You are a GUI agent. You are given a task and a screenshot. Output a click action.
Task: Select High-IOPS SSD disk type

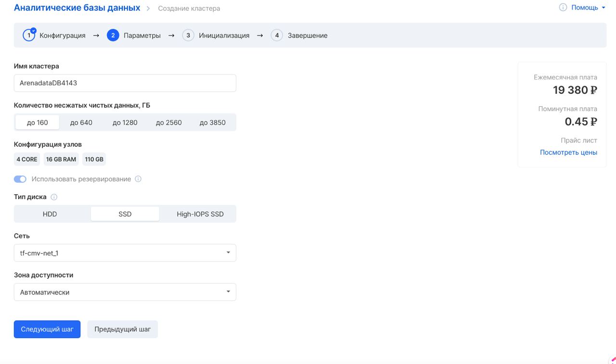[x=200, y=214]
